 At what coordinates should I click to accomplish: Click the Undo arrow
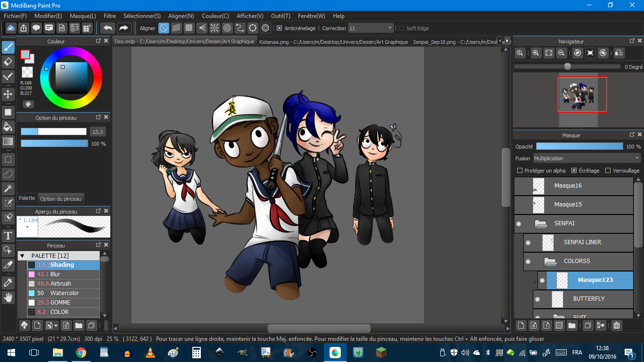click(x=108, y=28)
